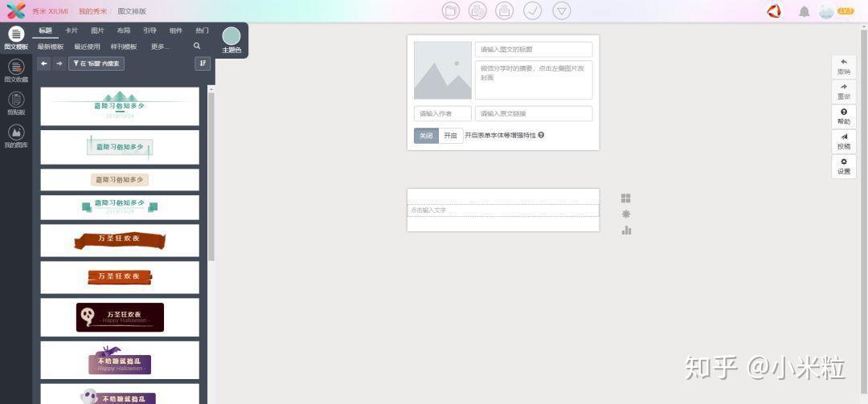Screen dimensions: 868x404
Task: Click the WeChat summary text area
Action: click(534, 80)
